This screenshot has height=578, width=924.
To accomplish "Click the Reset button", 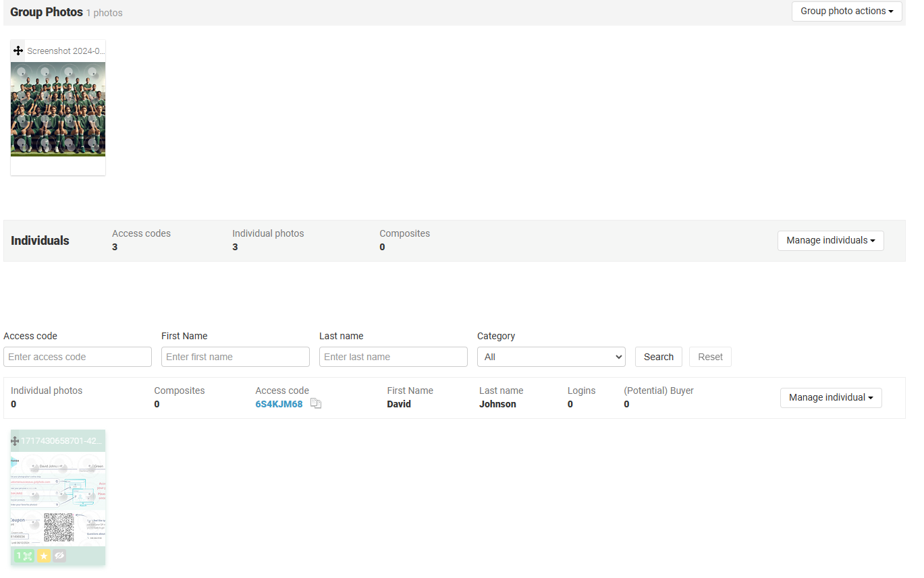I will (710, 357).
